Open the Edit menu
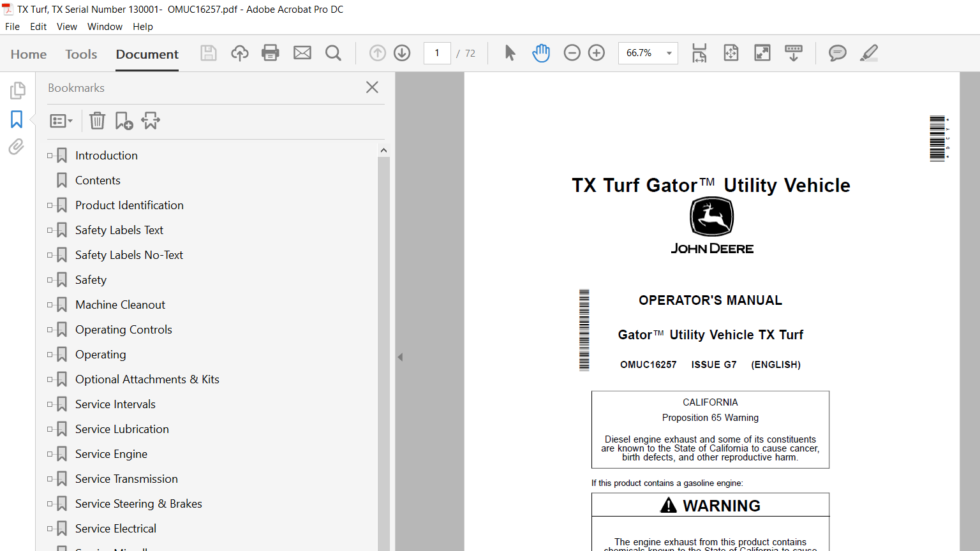This screenshot has width=980, height=551. [38, 27]
